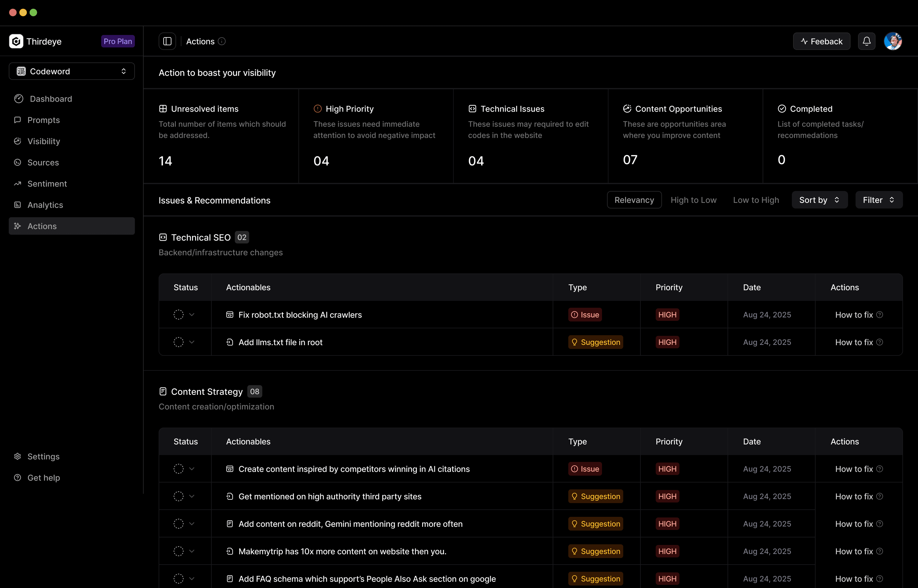Open the Codeword project dropdown
918x588 pixels.
point(72,71)
